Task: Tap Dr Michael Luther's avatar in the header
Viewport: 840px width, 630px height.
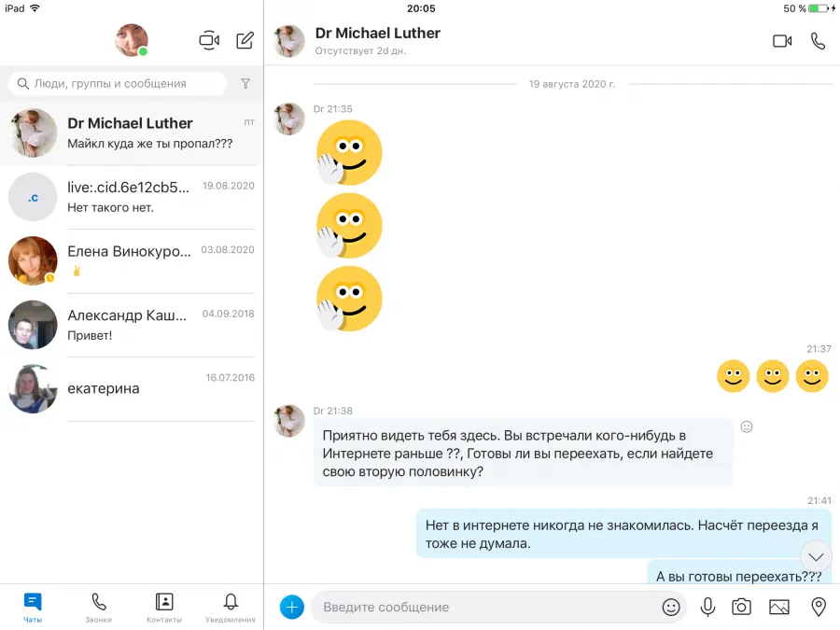Action: click(289, 41)
